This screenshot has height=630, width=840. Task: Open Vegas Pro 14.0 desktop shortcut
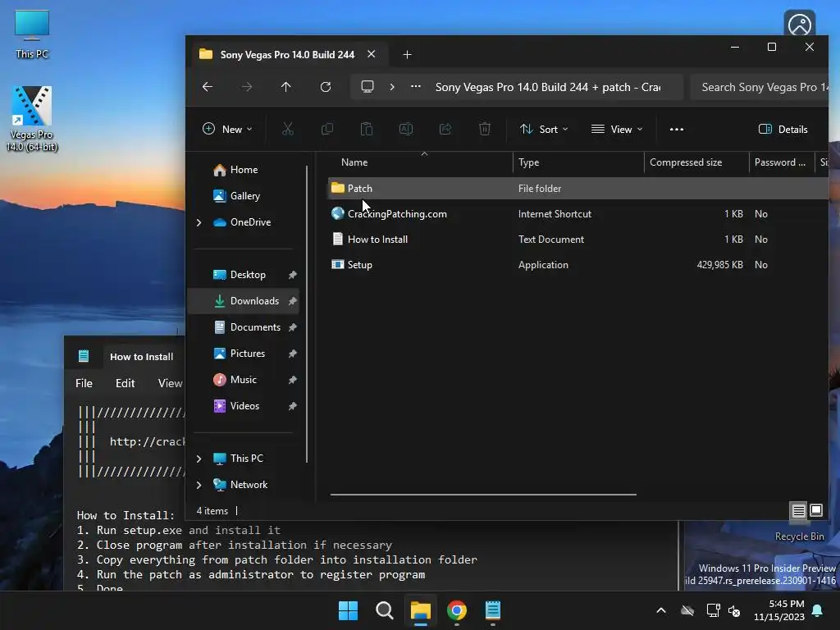(x=32, y=119)
